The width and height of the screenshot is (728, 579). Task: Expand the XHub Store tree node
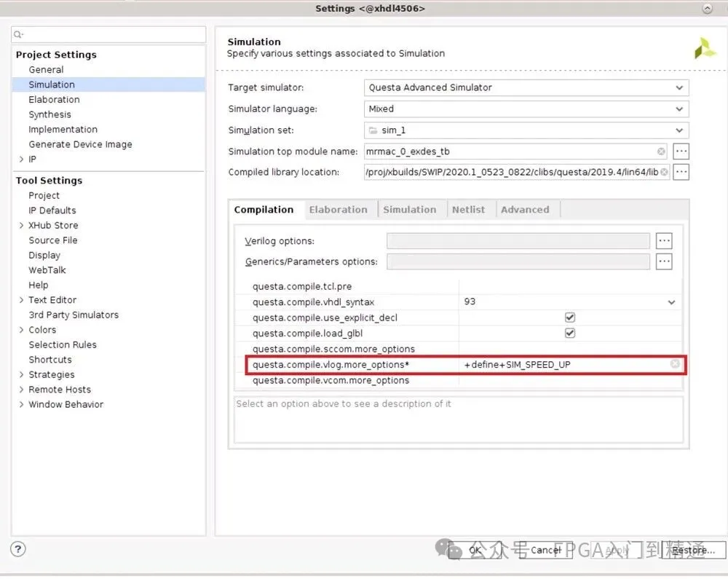pos(21,226)
